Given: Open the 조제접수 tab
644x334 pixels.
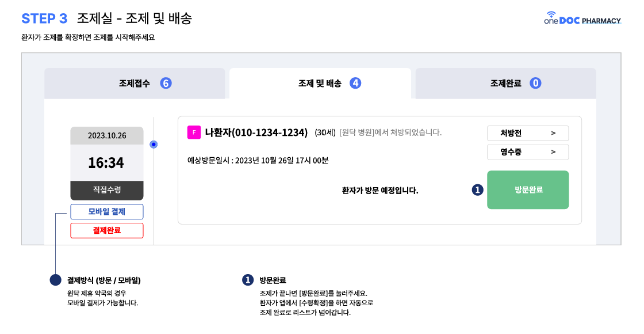Looking at the screenshot, I should (135, 83).
